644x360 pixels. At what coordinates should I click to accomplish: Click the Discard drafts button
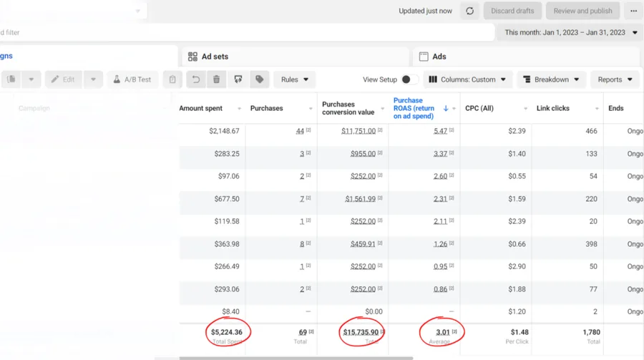coord(512,11)
